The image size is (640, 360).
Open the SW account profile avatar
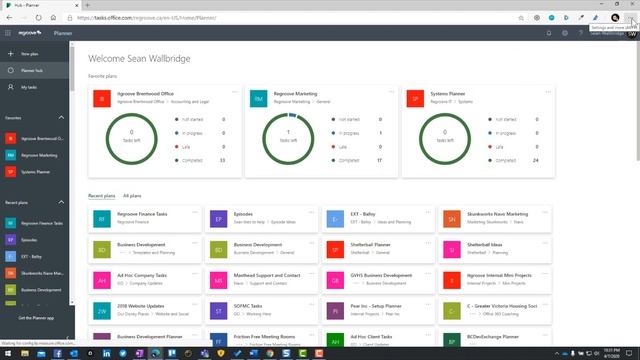[x=632, y=35]
